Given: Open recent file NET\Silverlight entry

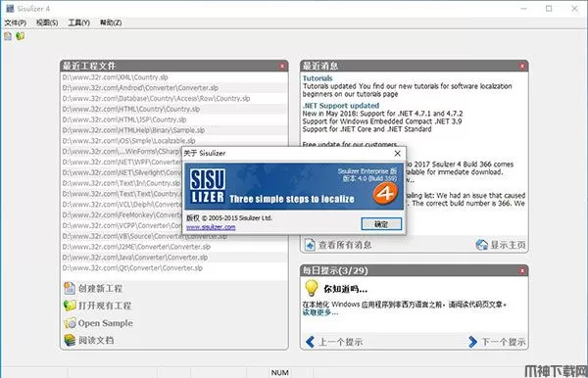Looking at the screenshot, I should tap(122, 172).
